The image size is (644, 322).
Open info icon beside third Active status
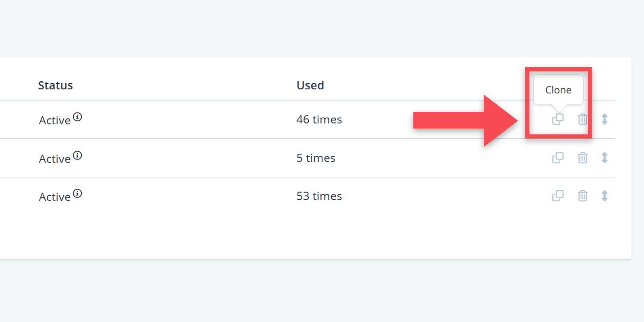78,194
